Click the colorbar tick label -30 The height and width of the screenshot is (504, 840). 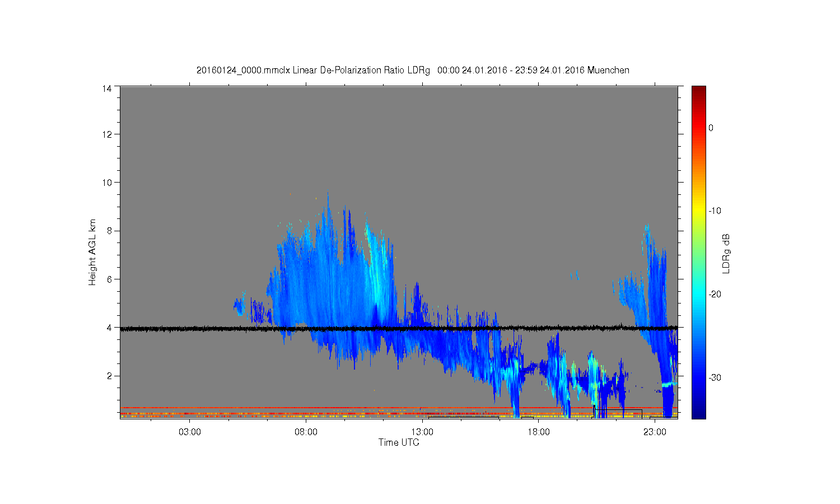coord(715,378)
